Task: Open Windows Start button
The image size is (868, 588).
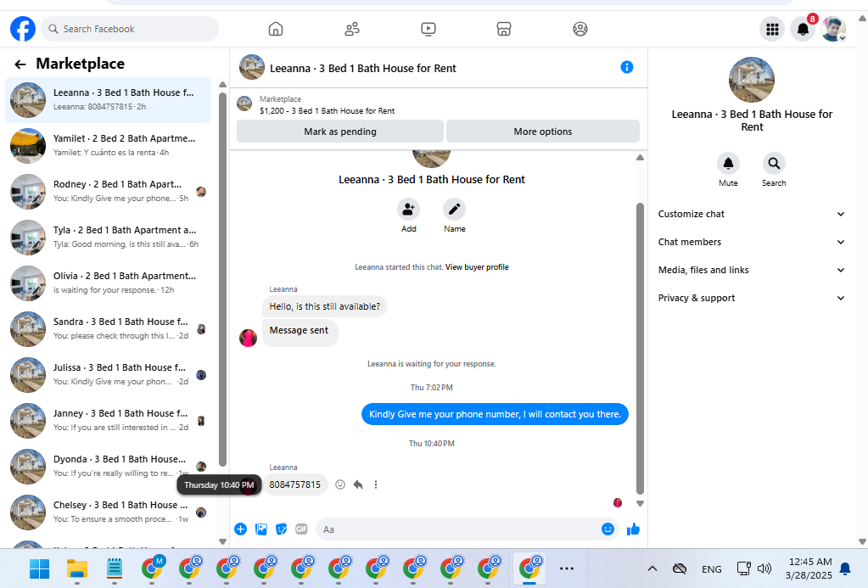Action: [x=39, y=568]
